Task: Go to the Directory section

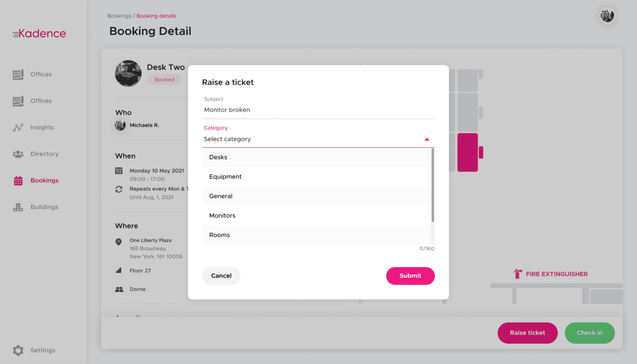Action: 36,154
